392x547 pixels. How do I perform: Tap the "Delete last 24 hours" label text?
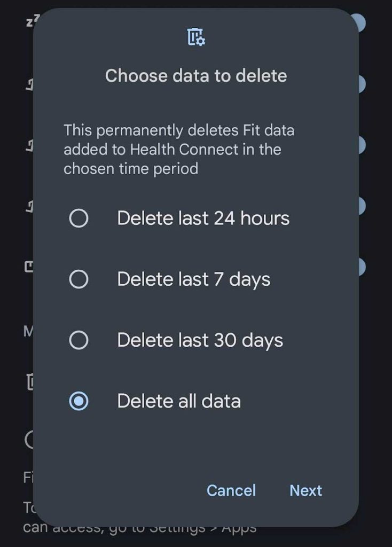point(203,218)
